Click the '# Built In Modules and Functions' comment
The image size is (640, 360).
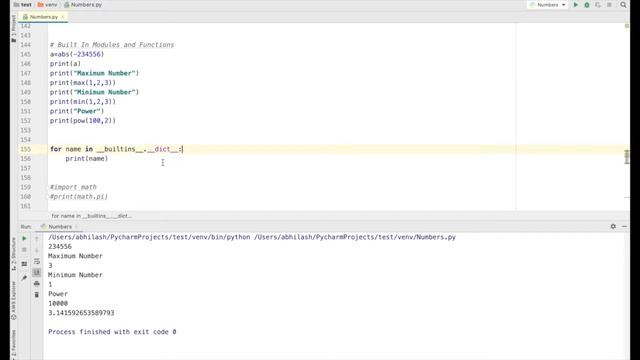tap(112, 45)
